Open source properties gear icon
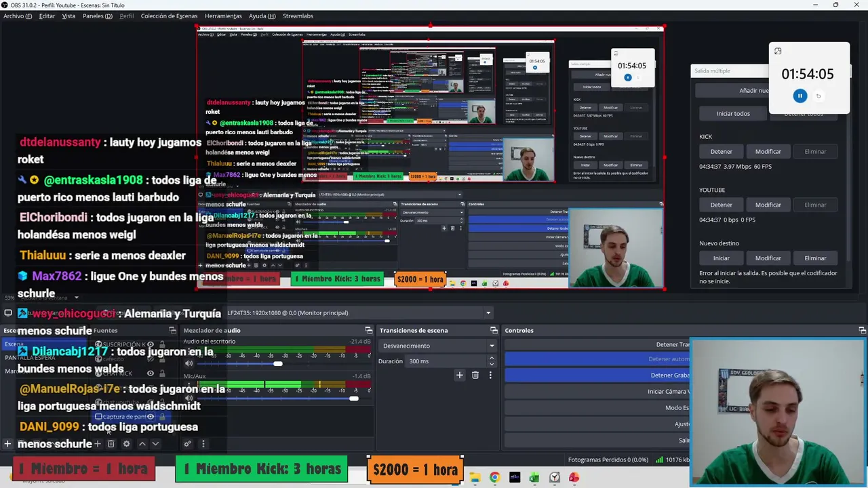The image size is (868, 488). [x=126, y=444]
